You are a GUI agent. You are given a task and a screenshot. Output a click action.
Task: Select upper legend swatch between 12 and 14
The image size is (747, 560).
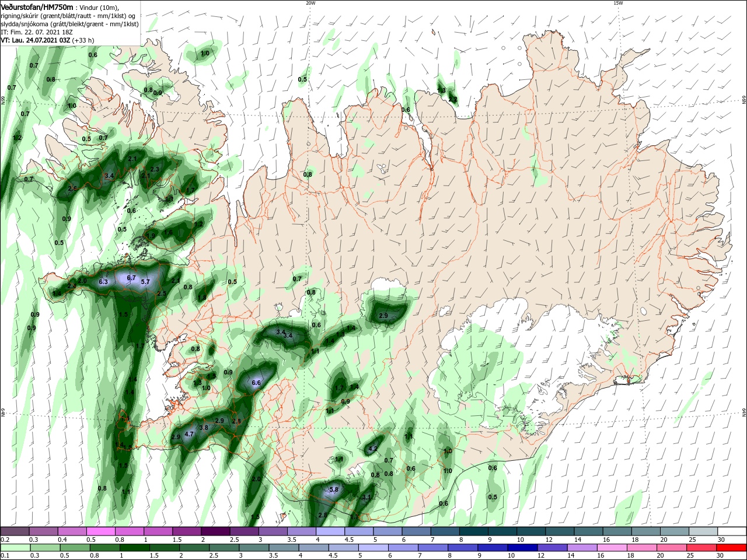click(560, 531)
